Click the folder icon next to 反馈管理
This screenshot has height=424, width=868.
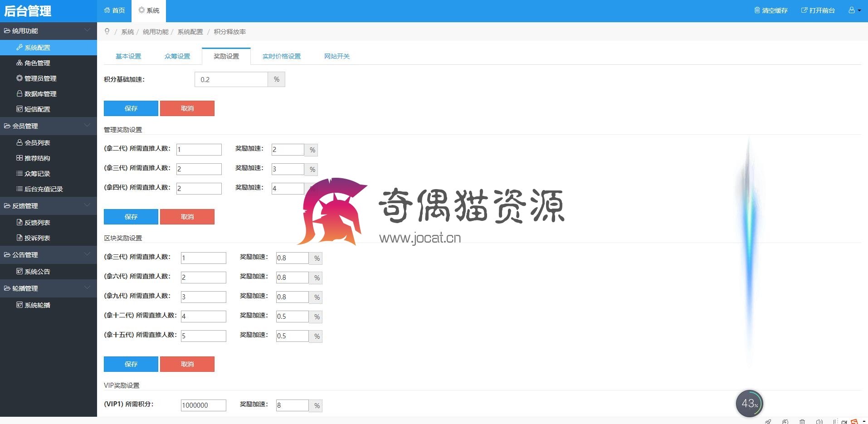click(7, 206)
